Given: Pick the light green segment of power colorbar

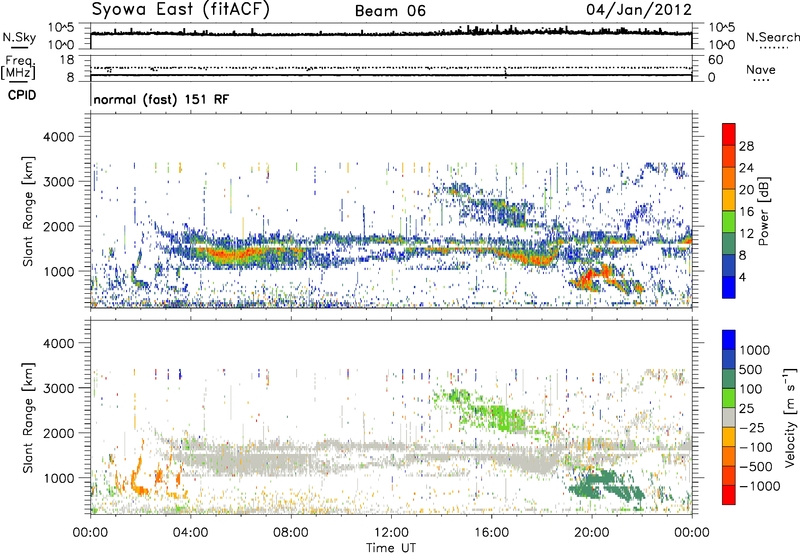Looking at the screenshot, I should point(729,222).
